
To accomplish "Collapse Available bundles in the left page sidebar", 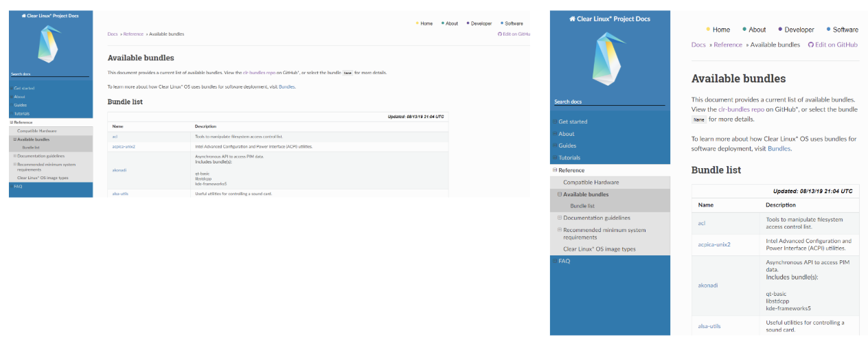I will pos(14,139).
